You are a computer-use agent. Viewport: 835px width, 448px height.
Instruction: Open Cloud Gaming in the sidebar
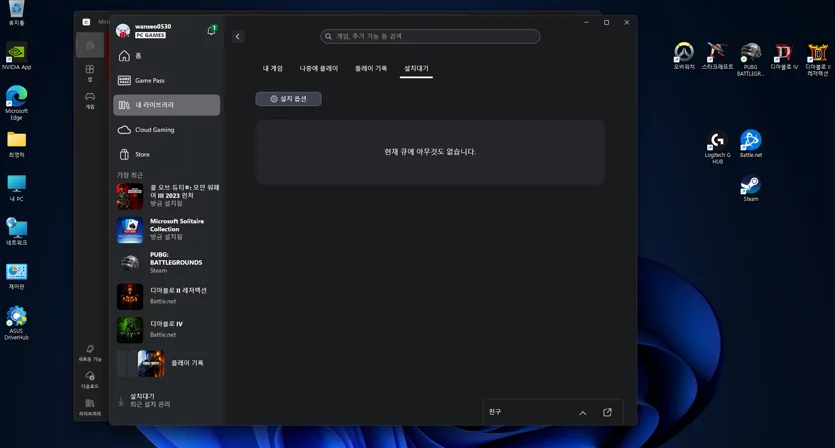coord(166,129)
